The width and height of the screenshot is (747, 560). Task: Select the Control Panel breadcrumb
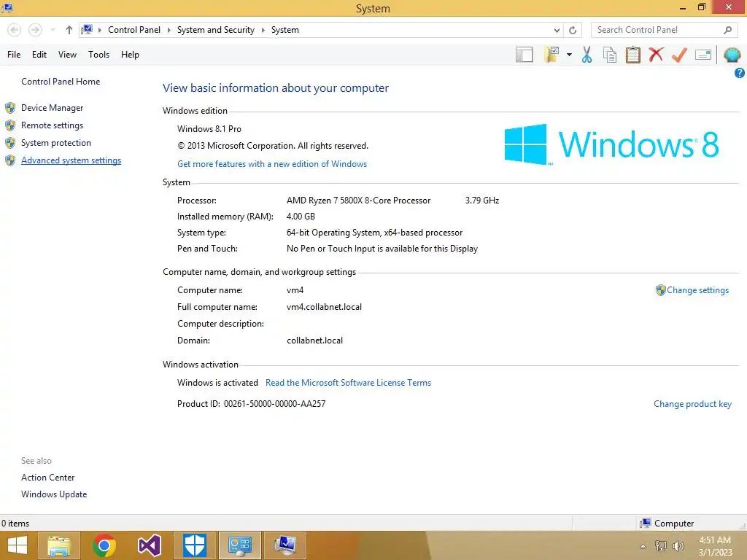[x=134, y=29]
